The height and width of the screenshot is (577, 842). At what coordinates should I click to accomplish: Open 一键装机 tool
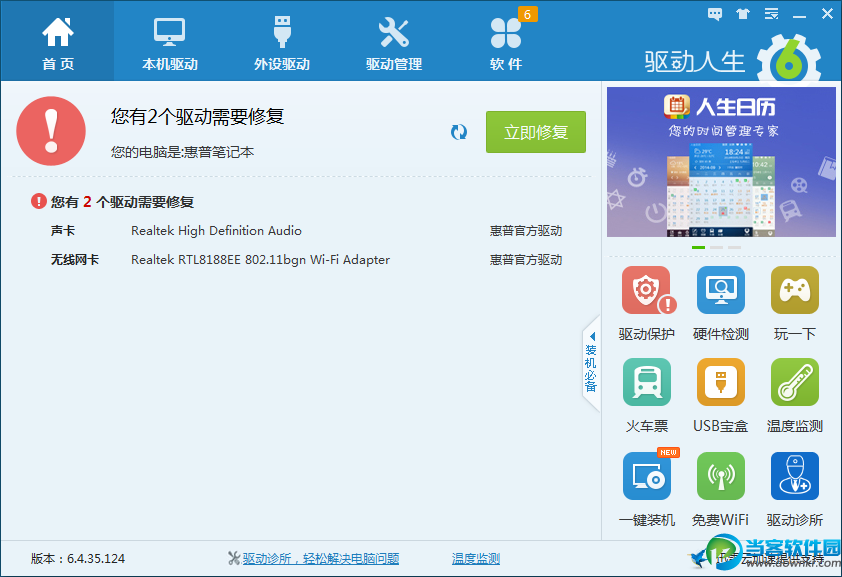point(647,489)
